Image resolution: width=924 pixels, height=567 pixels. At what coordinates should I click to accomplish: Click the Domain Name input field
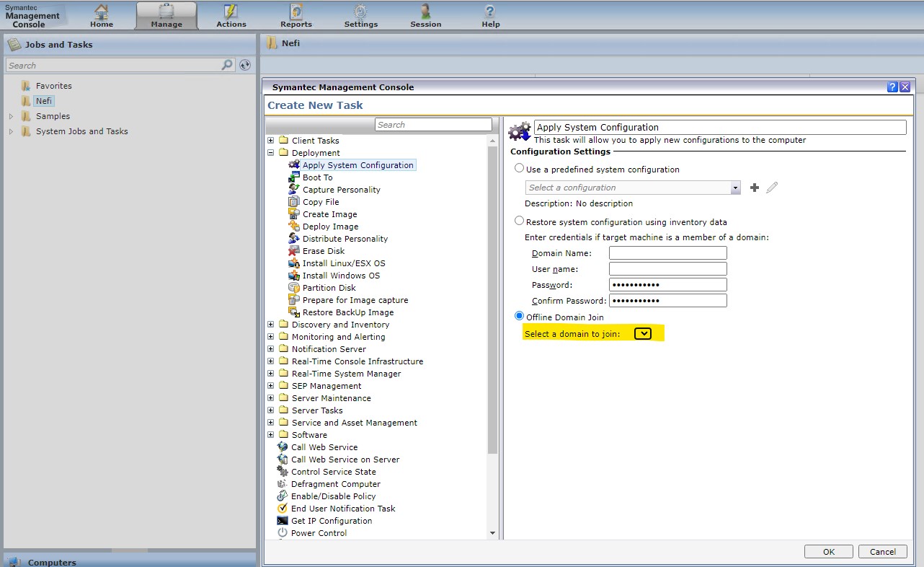(667, 253)
